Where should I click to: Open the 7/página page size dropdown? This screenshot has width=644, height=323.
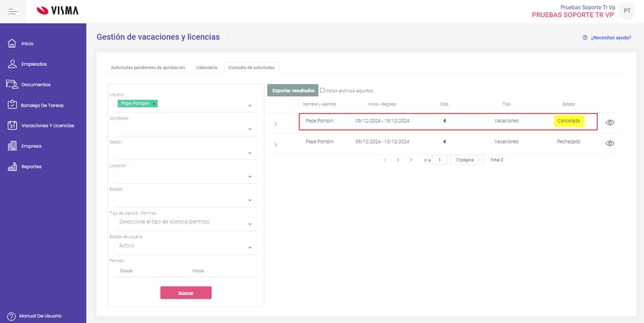(468, 160)
